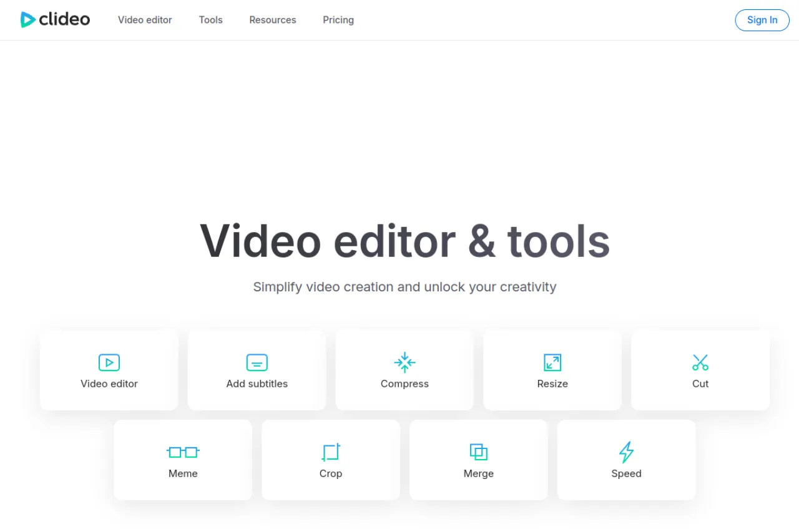Click the "Video editor" card label

click(109, 384)
